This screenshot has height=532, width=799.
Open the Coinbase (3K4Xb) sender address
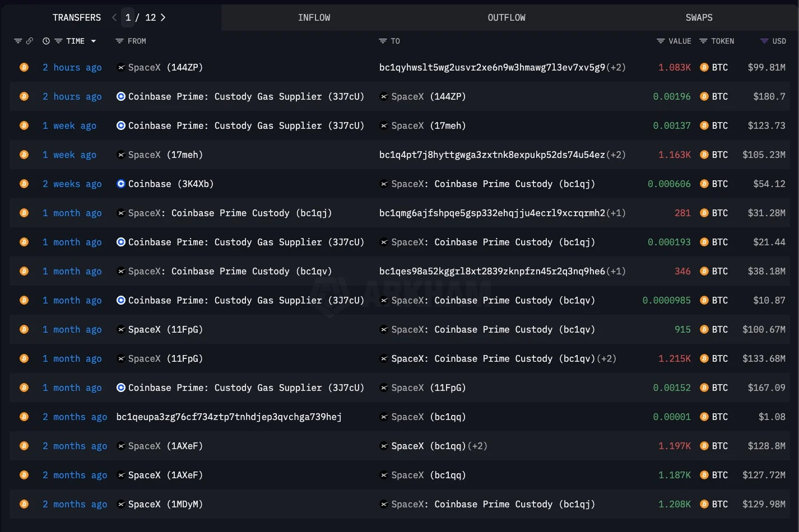[170, 184]
